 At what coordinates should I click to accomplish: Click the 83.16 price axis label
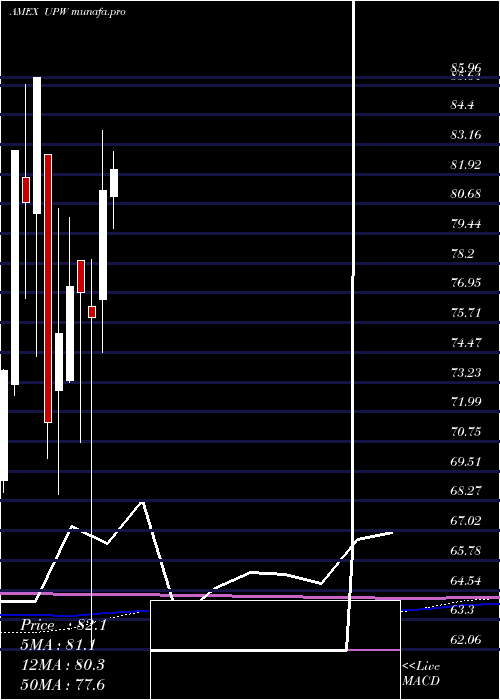click(x=466, y=134)
